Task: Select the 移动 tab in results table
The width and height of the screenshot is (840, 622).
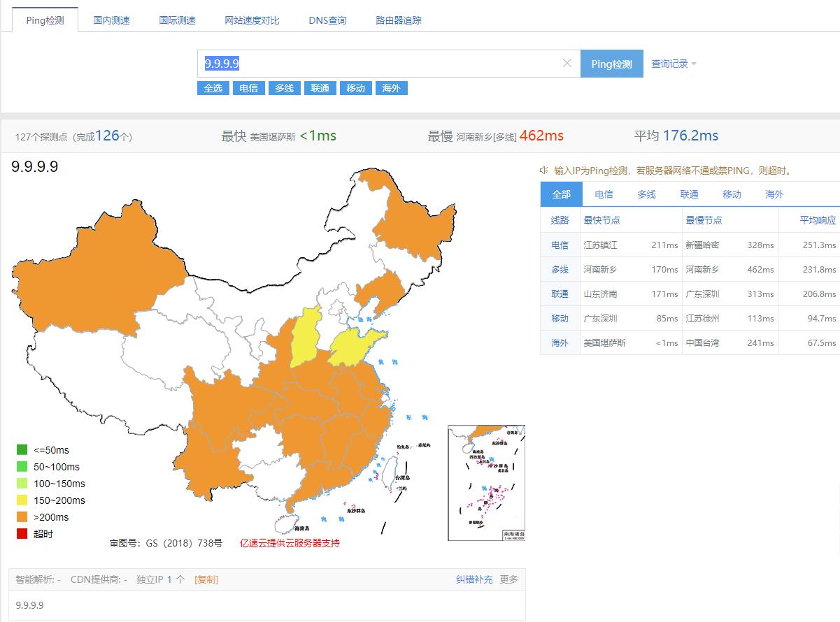Action: (732, 194)
